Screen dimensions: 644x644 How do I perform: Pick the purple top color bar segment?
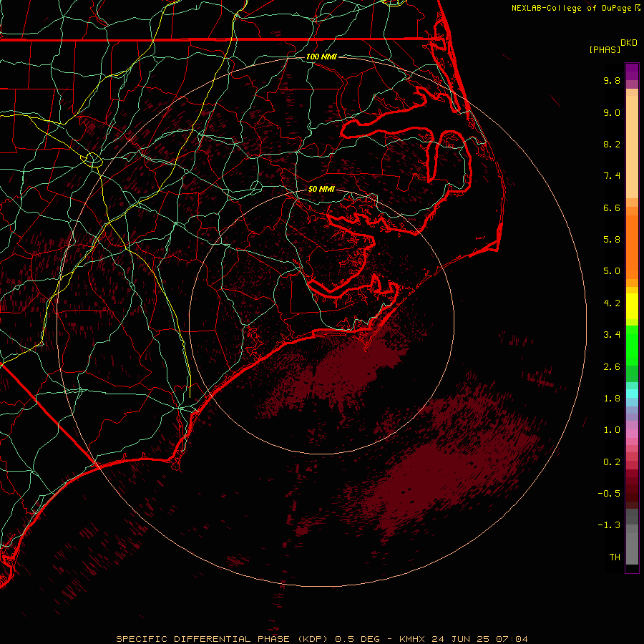(x=632, y=72)
